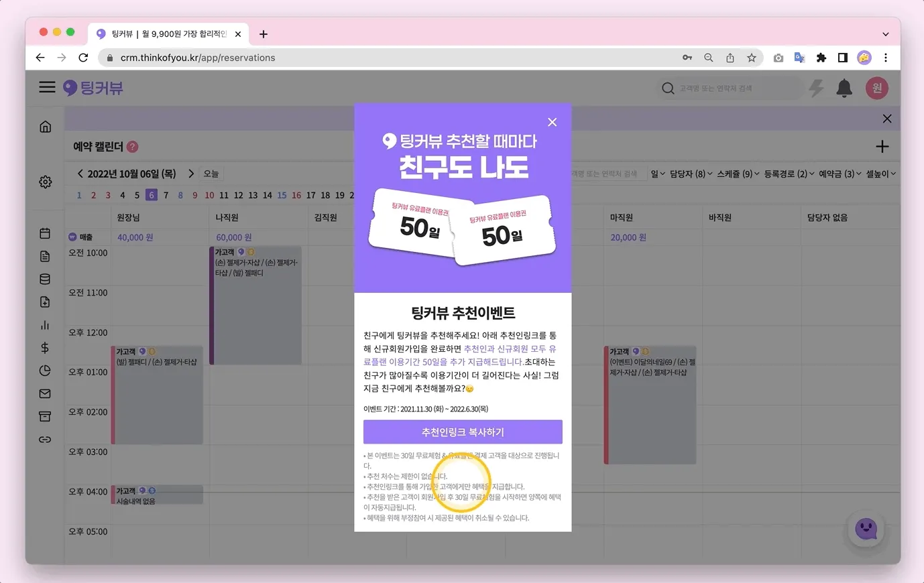Click 마직원's 20,000 원 sales figure

pos(628,237)
